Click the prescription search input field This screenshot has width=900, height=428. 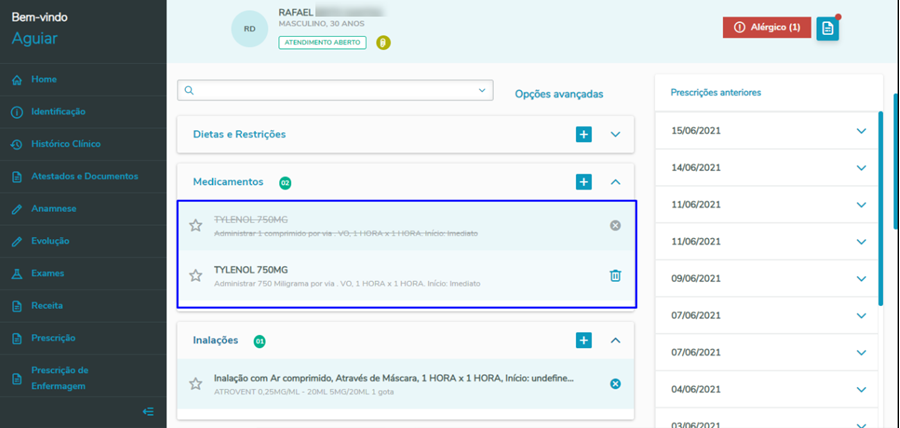pos(335,91)
